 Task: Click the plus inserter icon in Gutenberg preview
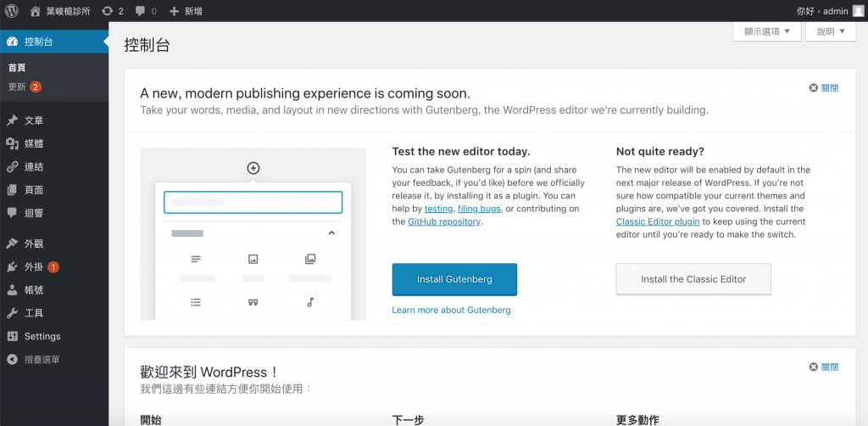(253, 168)
